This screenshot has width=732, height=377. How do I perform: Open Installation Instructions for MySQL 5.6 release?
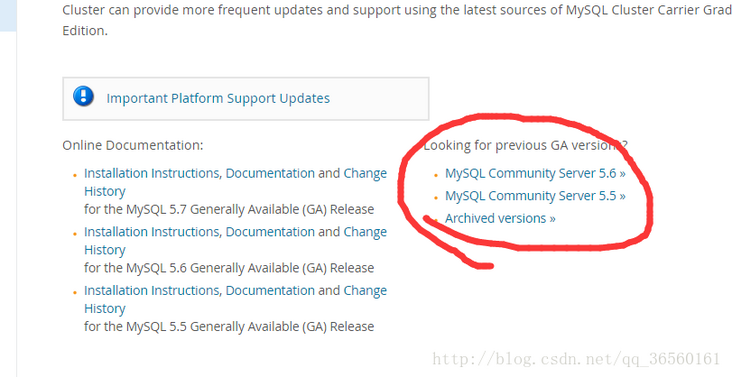(x=151, y=232)
